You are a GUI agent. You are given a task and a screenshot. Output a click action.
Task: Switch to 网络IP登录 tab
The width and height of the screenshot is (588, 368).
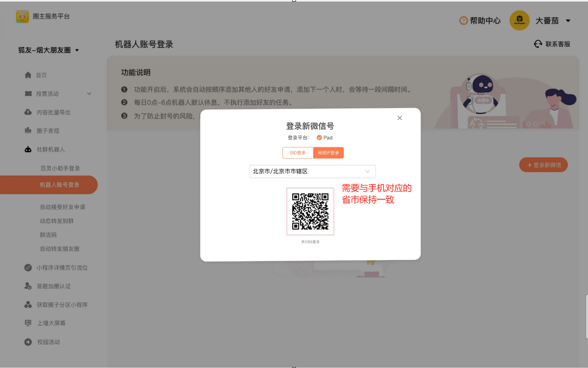[328, 153]
